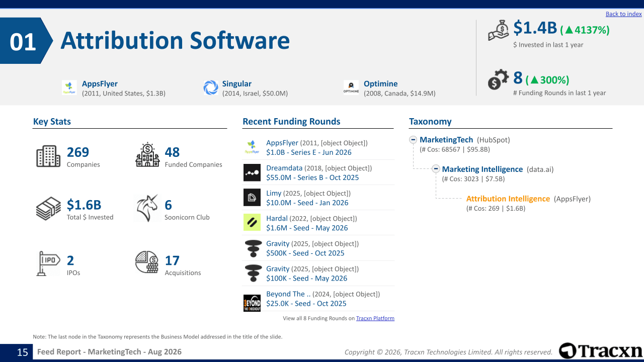Click the (# Cos: 269 | $1.6B) text
This screenshot has height=362, width=644.
[496, 208]
